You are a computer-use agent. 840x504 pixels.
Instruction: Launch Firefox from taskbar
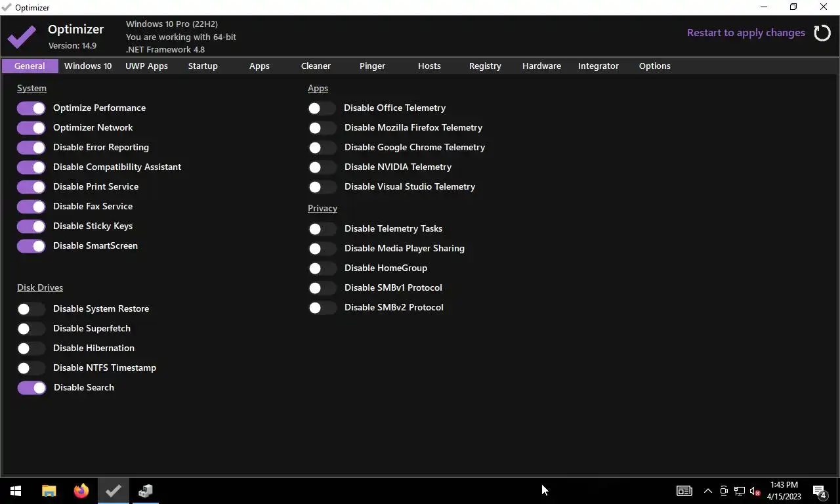[81, 491]
